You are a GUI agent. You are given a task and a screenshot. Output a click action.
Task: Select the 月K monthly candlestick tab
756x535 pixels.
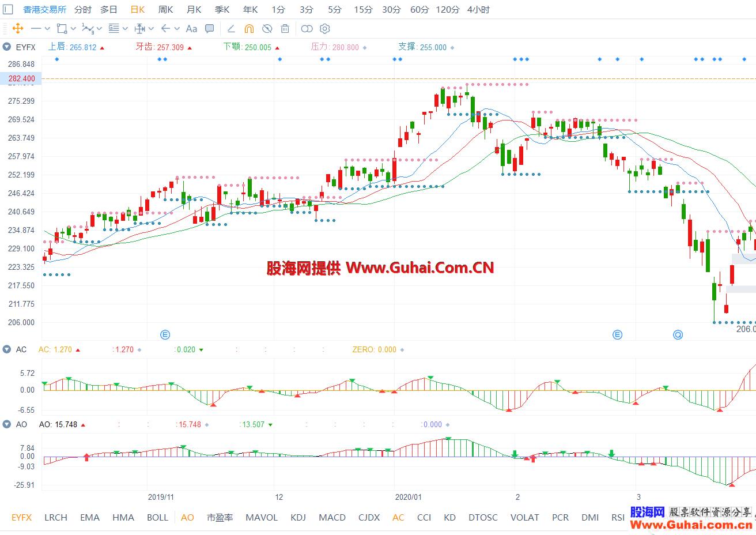click(194, 9)
